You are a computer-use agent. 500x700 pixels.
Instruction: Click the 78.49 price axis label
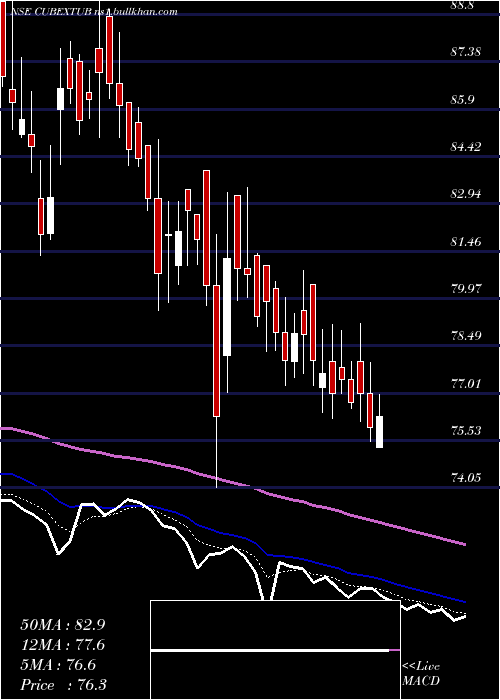click(466, 336)
